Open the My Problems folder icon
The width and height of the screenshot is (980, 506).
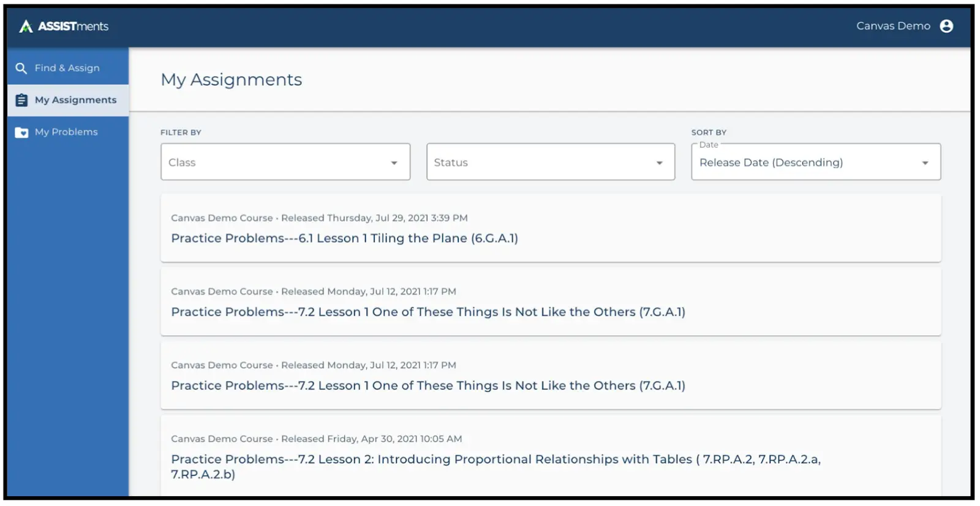point(21,132)
